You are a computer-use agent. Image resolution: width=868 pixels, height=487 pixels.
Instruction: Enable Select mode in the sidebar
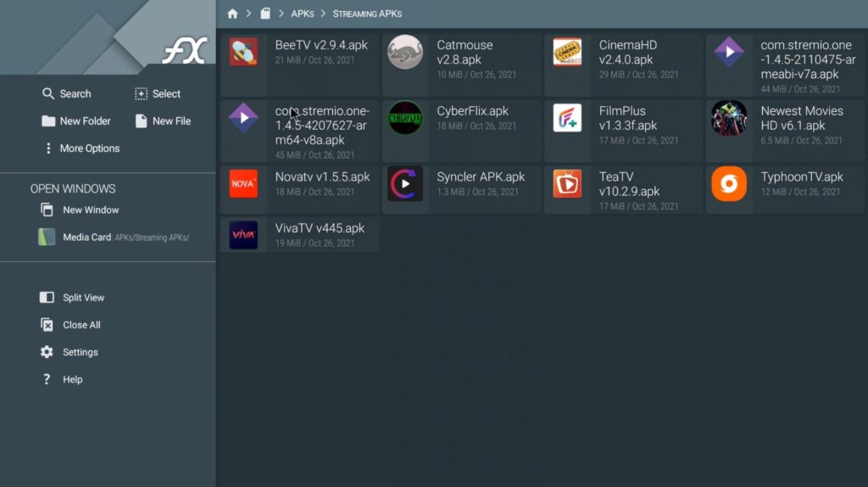(x=158, y=94)
